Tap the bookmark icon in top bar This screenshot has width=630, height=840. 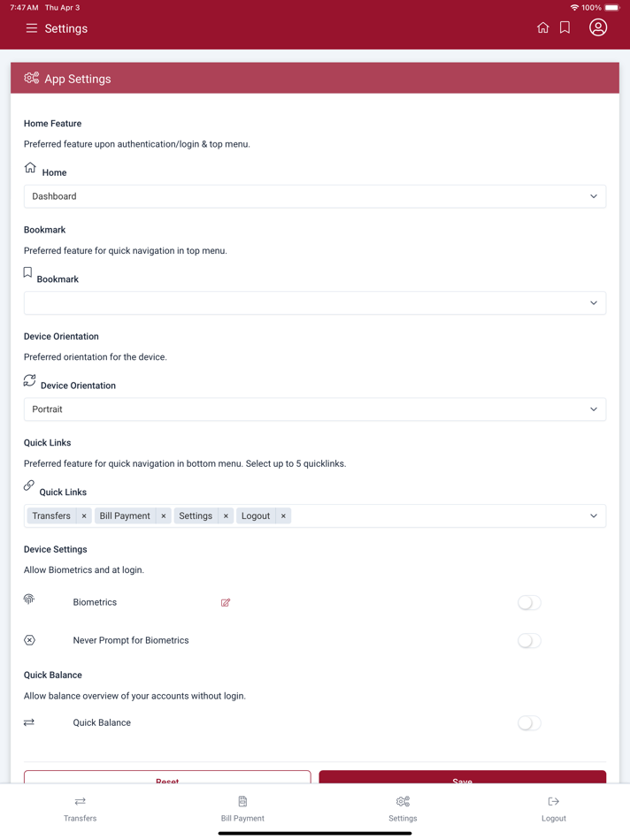coord(565,28)
